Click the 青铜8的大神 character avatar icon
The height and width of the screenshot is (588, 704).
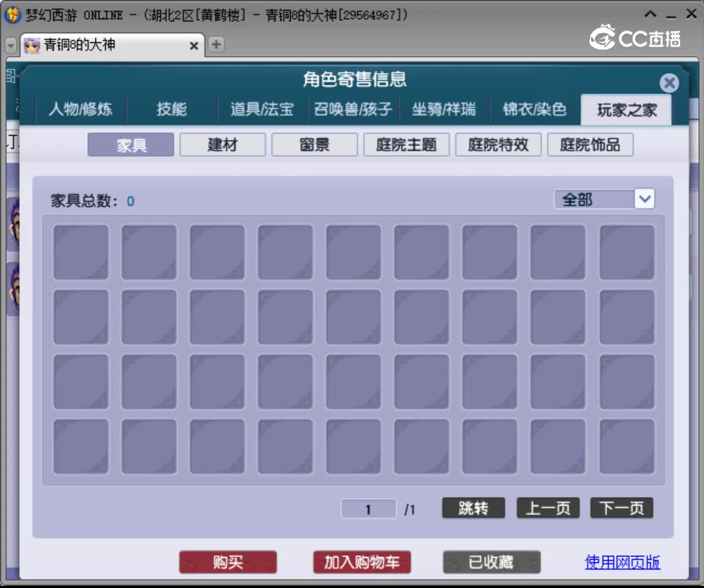pyautogui.click(x=32, y=46)
